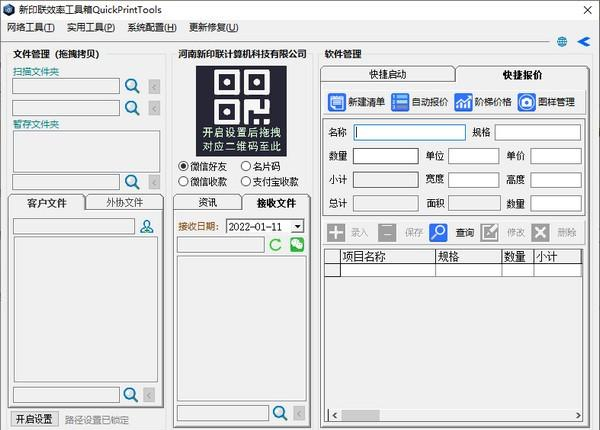This screenshot has width=600, height=430.
Task: Click the 名称 input field
Action: 409,132
